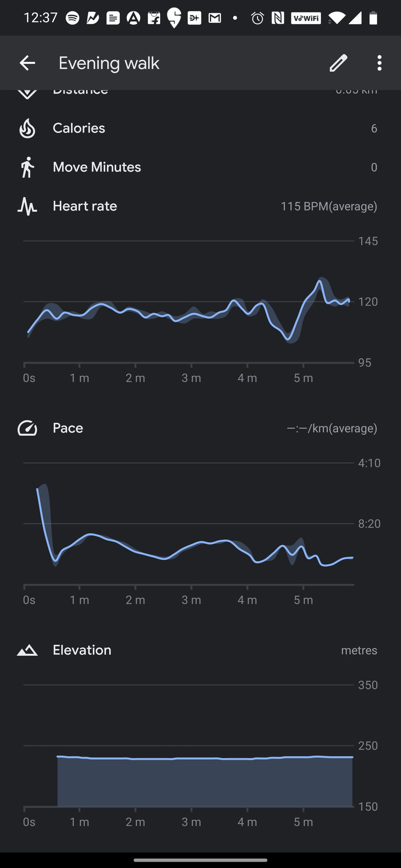Viewport: 401px width, 868px height.
Task: Tap the Calories flame icon
Action: click(x=27, y=128)
